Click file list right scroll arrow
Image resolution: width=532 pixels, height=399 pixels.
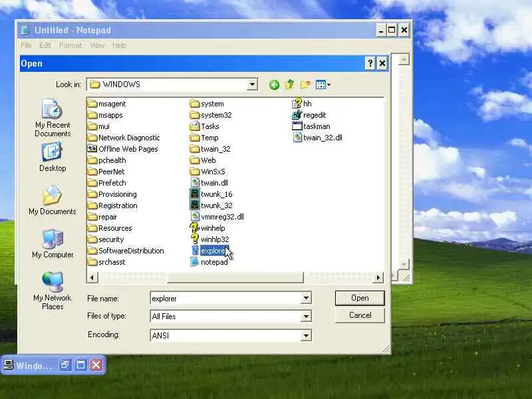pyautogui.click(x=378, y=277)
